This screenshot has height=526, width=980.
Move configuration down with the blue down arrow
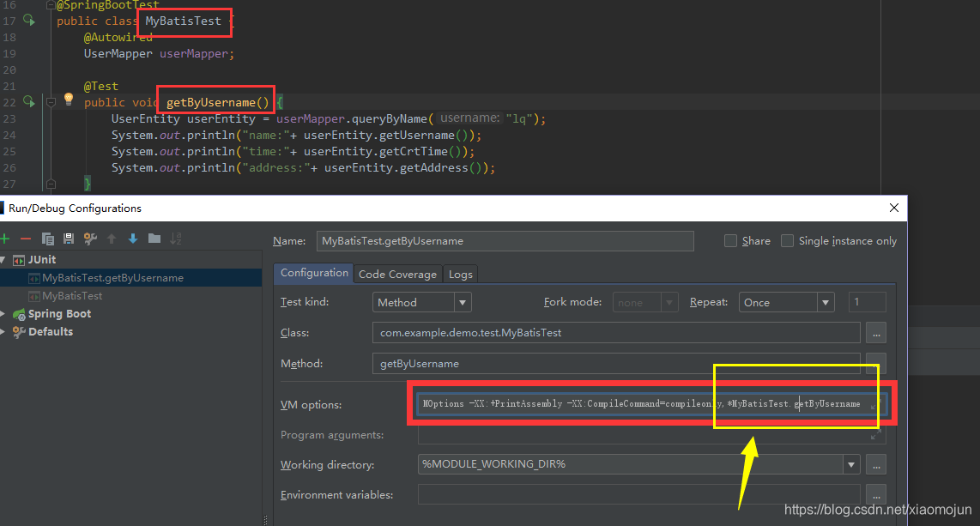tap(132, 239)
